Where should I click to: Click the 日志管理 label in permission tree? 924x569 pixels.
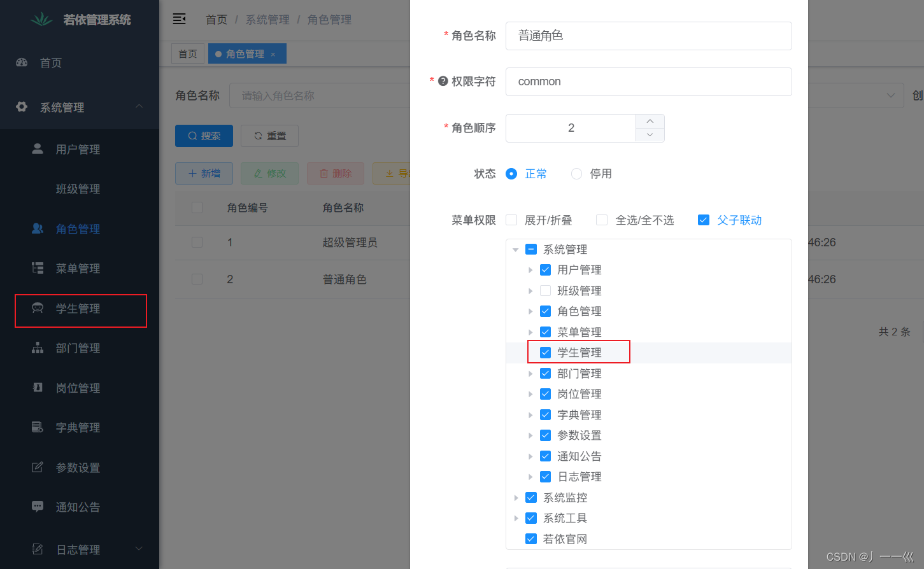coord(579,477)
